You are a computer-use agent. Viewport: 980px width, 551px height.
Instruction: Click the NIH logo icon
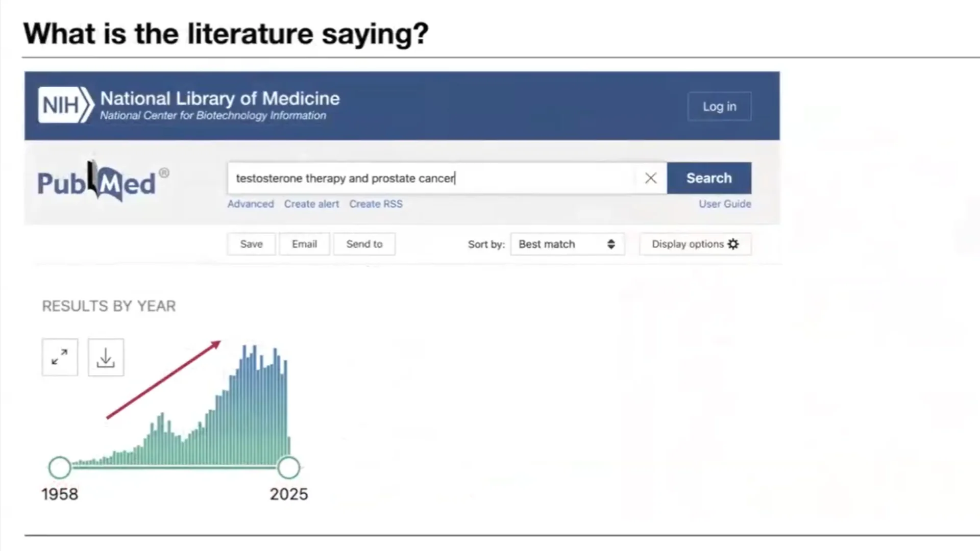pos(66,105)
